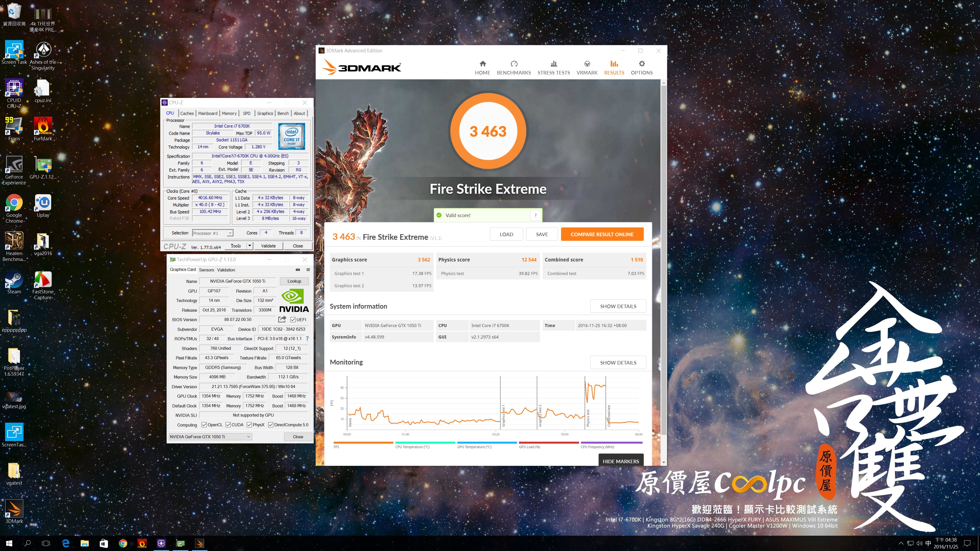Open the GPU-Z hamburger menu icon
Viewport: 980px width, 551px height.
coord(308,270)
